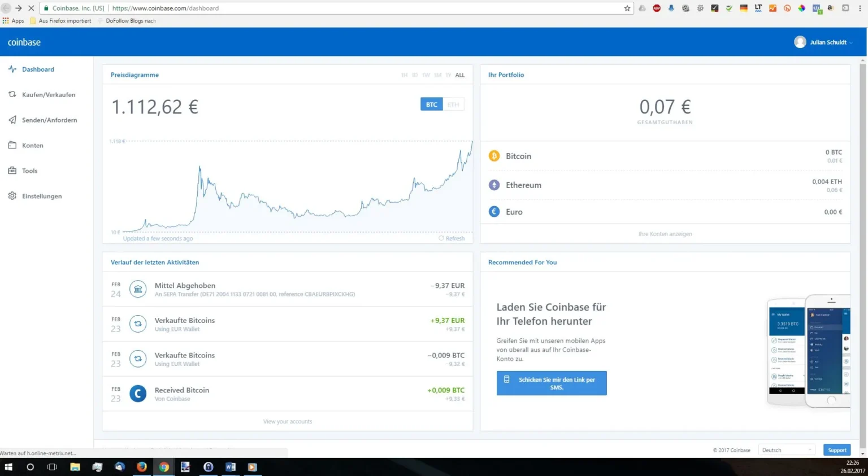868x476 pixels.
Task: Click the Euro icon in Ihr Portfolio
Action: click(x=494, y=211)
